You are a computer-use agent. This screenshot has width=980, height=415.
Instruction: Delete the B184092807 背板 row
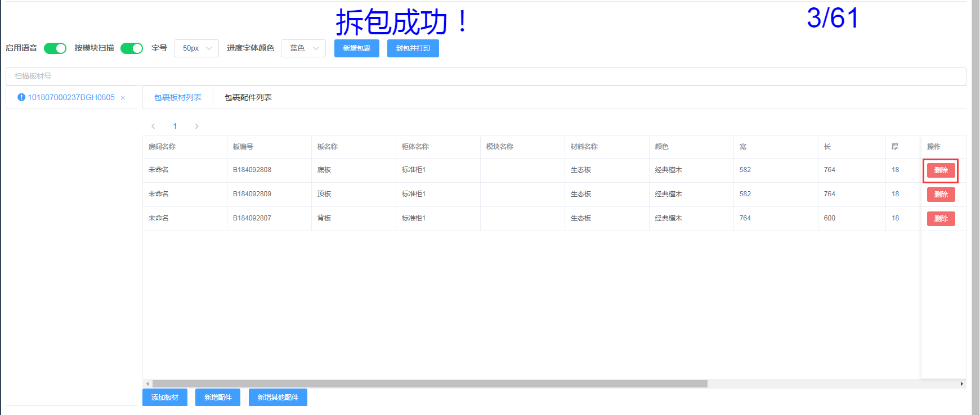[941, 219]
